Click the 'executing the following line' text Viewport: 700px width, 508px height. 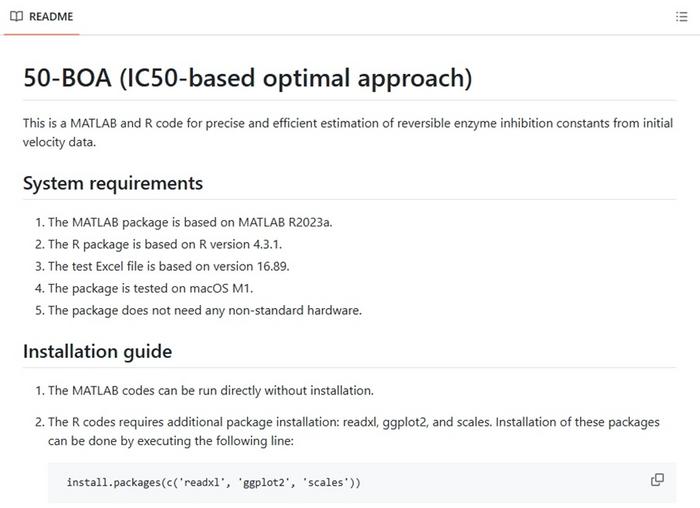[216, 441]
